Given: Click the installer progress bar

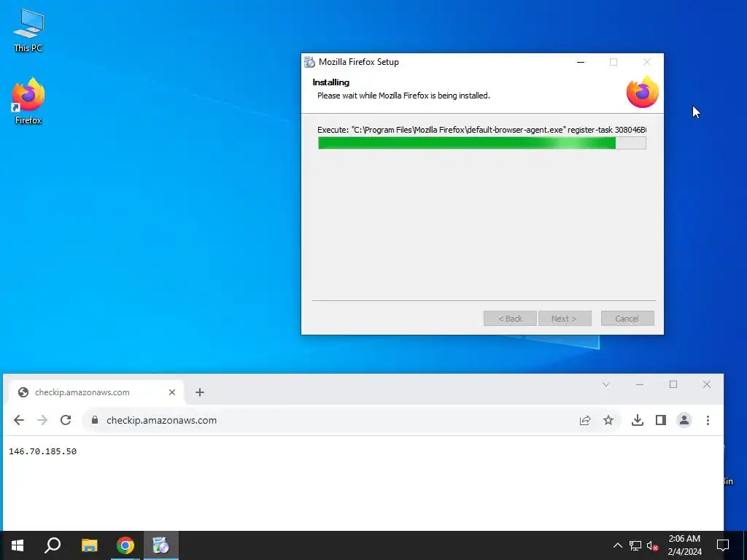Looking at the screenshot, I should 482,143.
